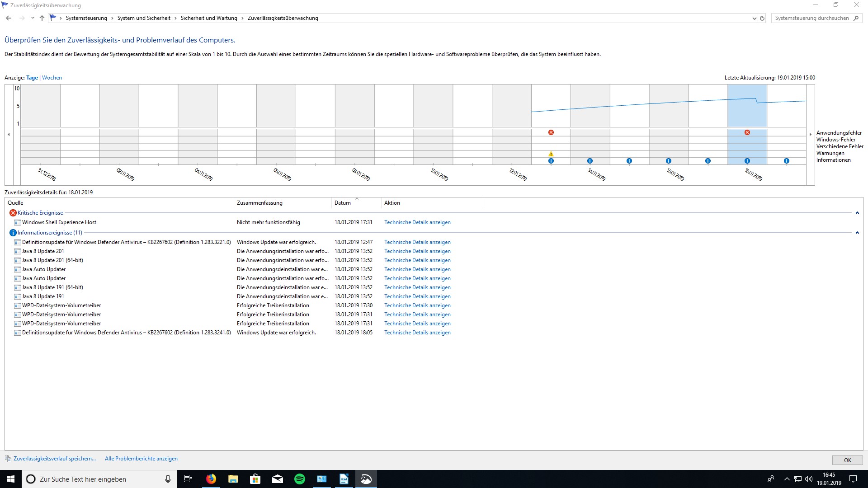
Task: Click Zuverlässigkeitsverlauf speichern link
Action: [55, 459]
